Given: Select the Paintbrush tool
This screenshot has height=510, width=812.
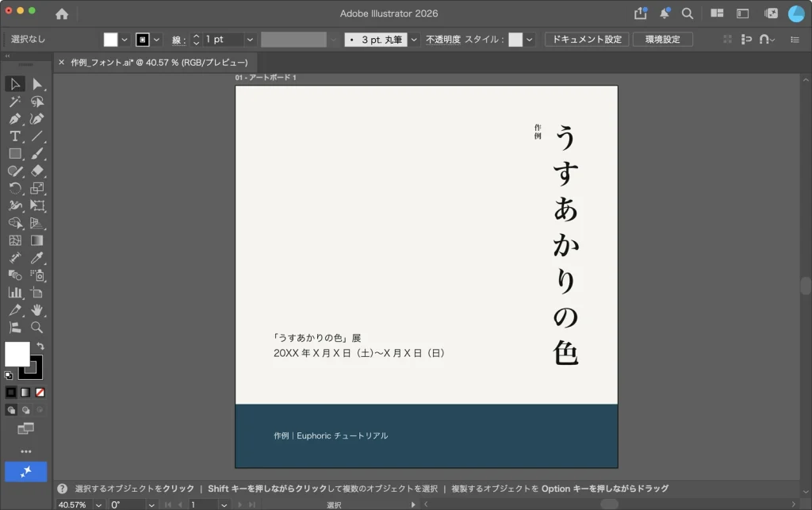Looking at the screenshot, I should tap(37, 154).
